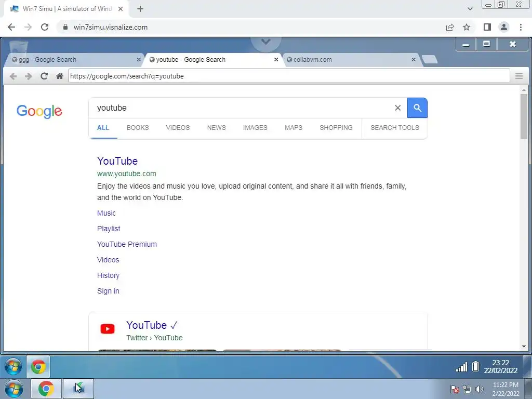Clear the search query with the X
Image resolution: width=532 pixels, height=399 pixels.
[x=397, y=108]
